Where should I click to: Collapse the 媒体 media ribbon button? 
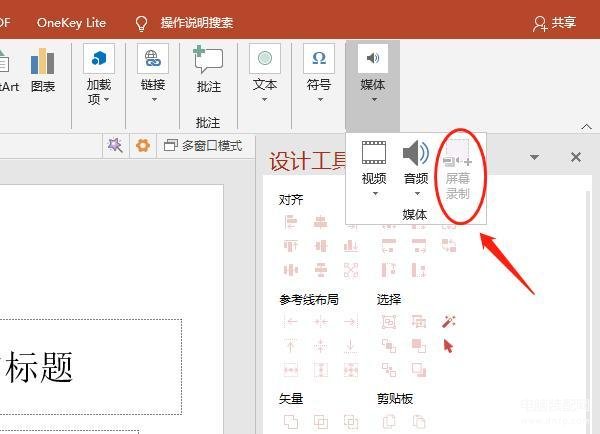click(x=373, y=73)
